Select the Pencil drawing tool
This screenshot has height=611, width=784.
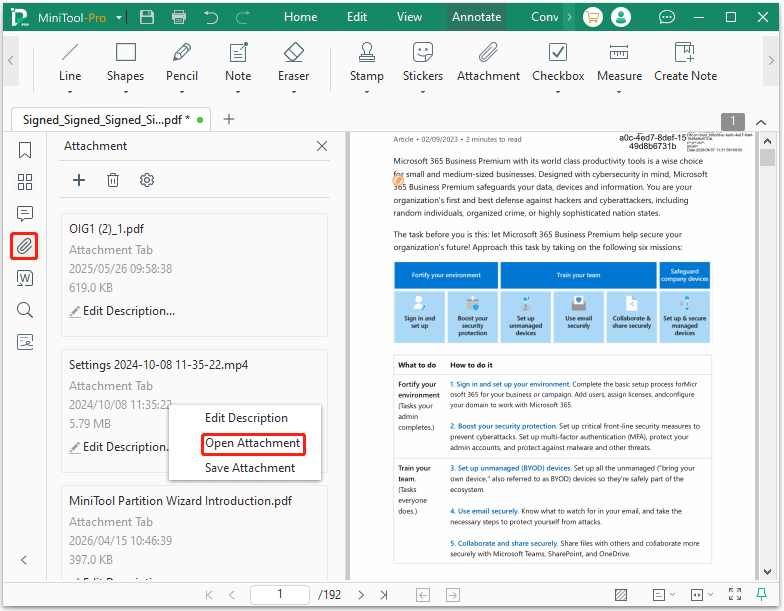coord(182,62)
